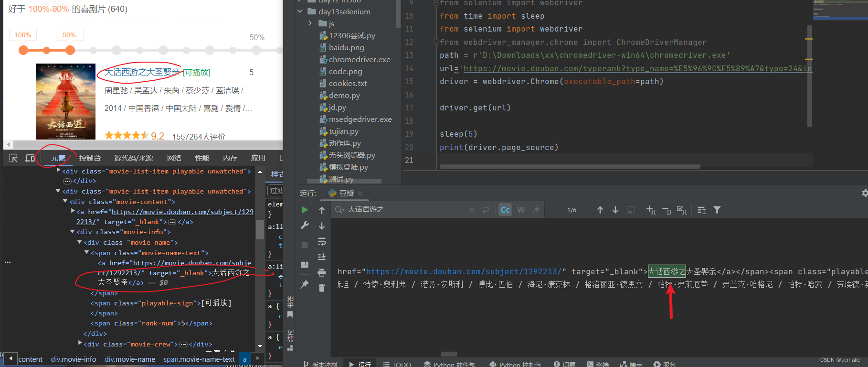Click 90% slider handle on rating bar
This screenshot has width=868, height=367.
[x=70, y=50]
